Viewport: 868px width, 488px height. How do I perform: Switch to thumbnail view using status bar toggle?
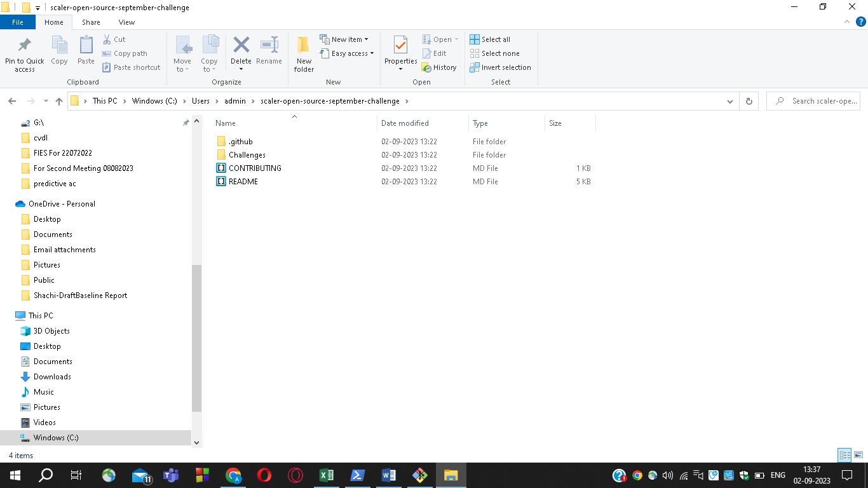point(859,455)
